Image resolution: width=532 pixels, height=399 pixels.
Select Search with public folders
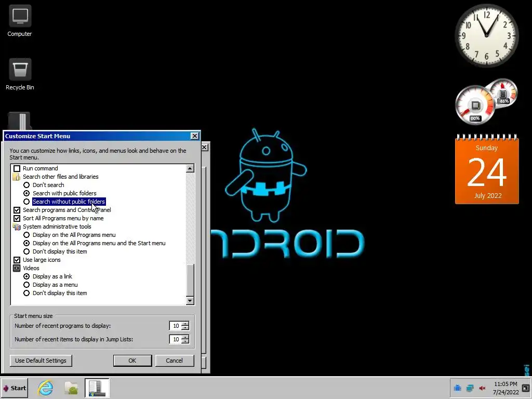pyautogui.click(x=26, y=193)
